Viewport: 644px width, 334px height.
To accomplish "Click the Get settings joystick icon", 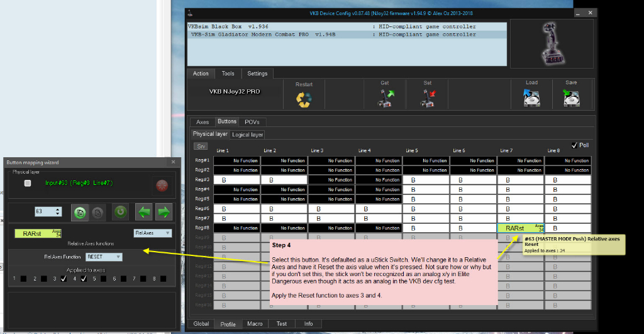I will pos(385,99).
